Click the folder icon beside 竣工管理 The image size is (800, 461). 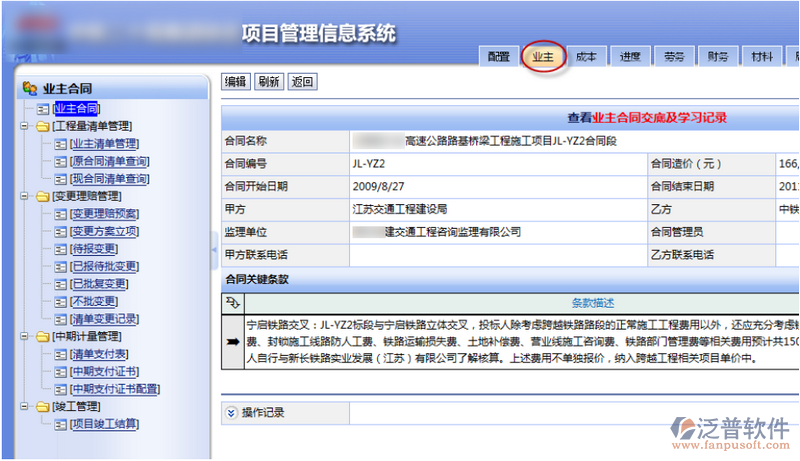coord(42,407)
